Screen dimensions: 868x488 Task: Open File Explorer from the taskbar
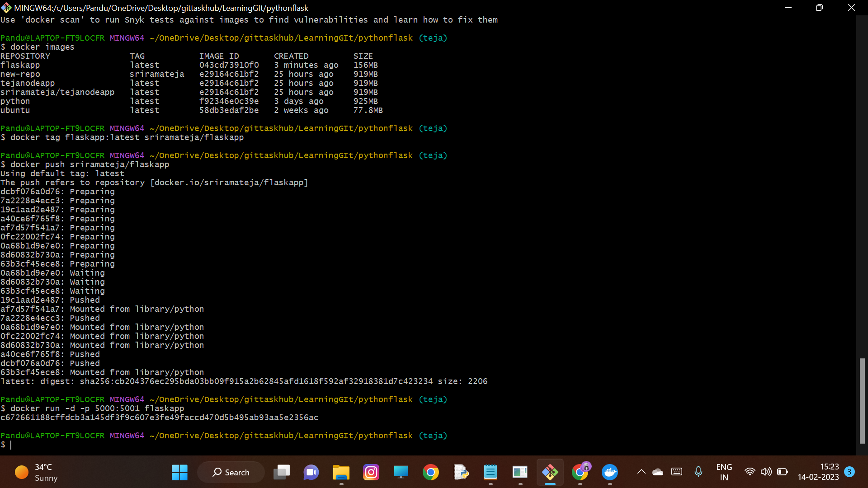[x=341, y=472]
